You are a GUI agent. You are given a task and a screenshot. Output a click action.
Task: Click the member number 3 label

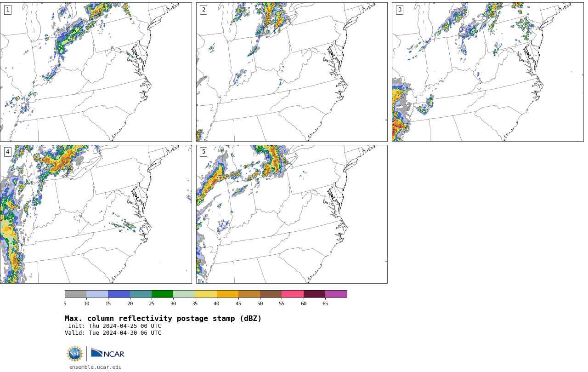pyautogui.click(x=399, y=10)
